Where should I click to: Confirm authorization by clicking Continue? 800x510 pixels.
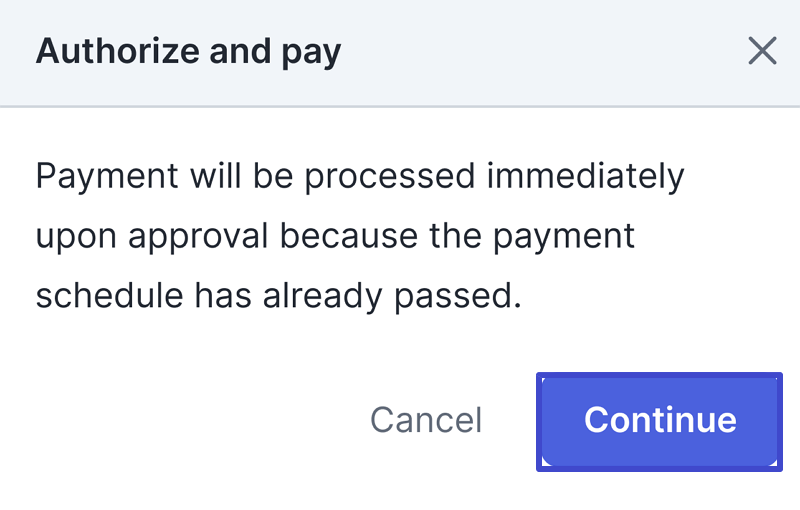[659, 421]
